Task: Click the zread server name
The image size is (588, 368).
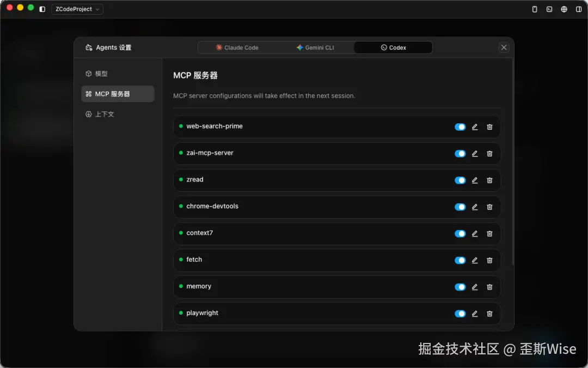Action: (x=194, y=179)
